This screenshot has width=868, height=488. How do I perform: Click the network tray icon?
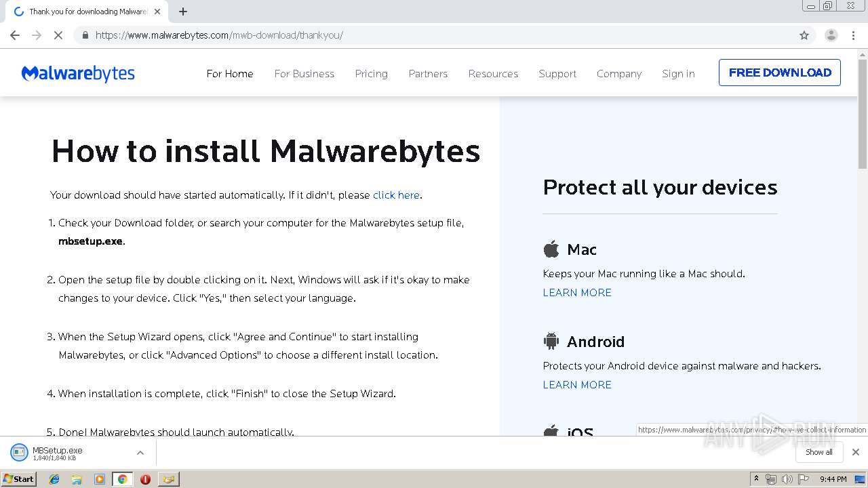click(x=771, y=479)
